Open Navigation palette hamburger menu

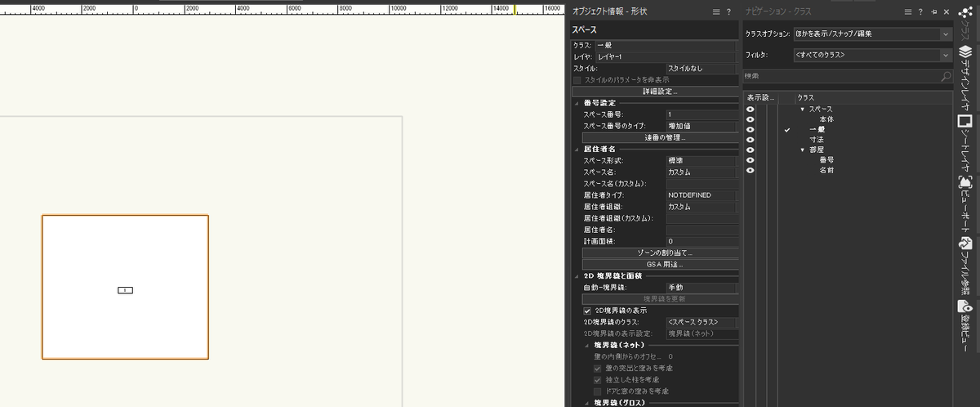point(910,11)
